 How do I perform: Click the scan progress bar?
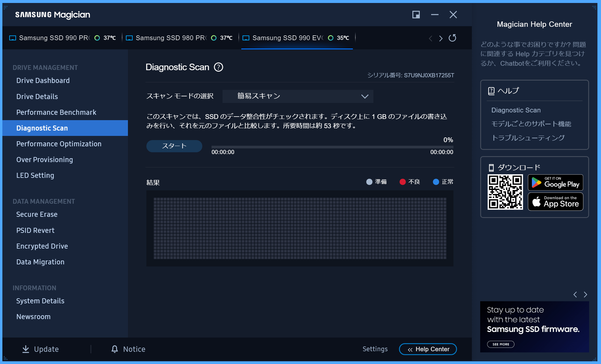[x=332, y=147]
